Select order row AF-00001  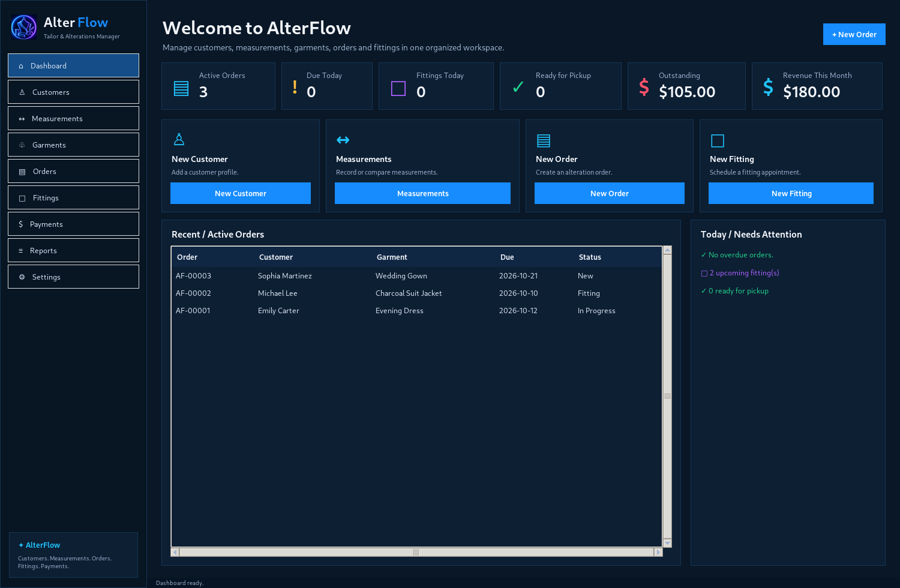click(416, 311)
